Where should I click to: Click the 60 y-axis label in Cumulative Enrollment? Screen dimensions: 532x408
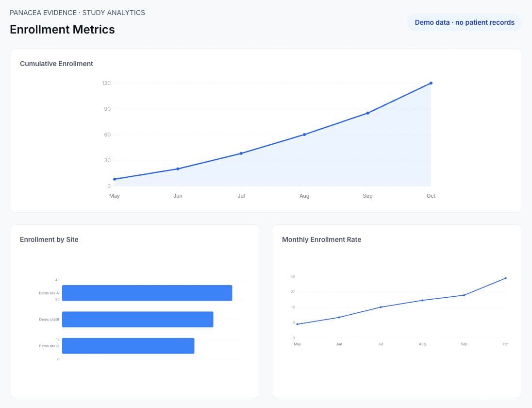pos(107,135)
